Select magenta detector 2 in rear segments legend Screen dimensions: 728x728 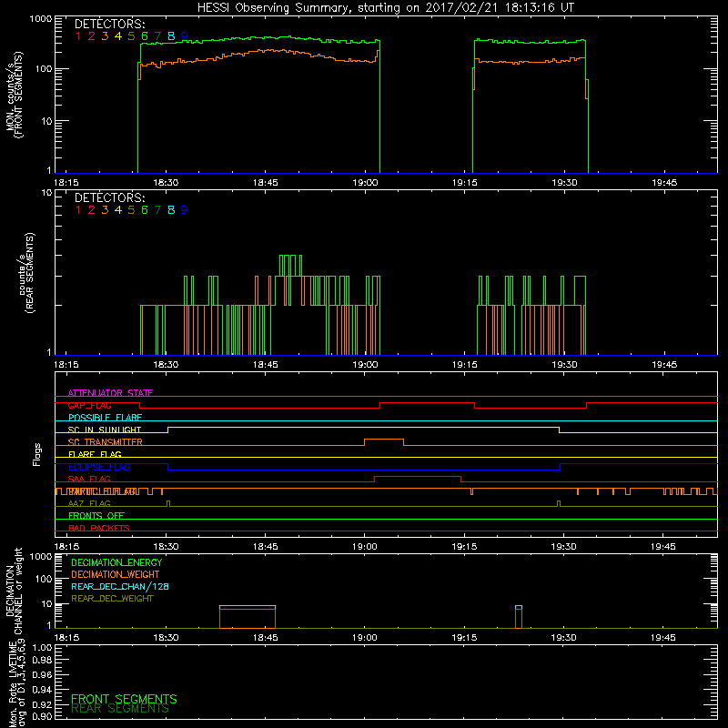(x=92, y=210)
